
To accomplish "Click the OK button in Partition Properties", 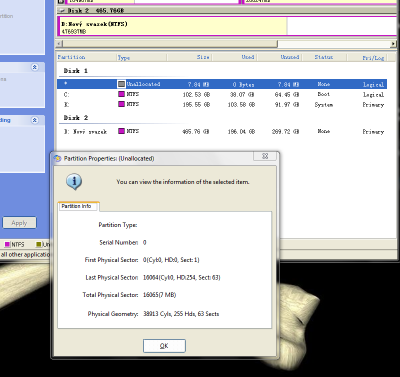I will point(164,346).
